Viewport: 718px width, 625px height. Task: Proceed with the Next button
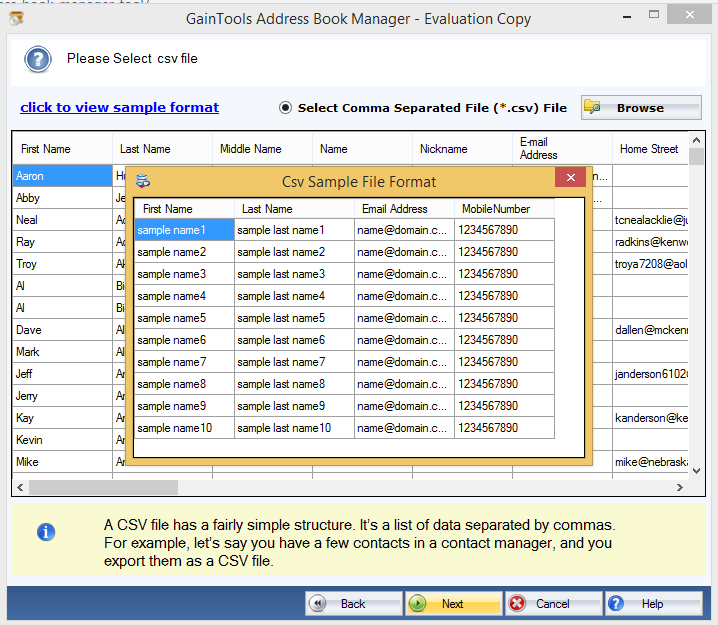(x=454, y=603)
